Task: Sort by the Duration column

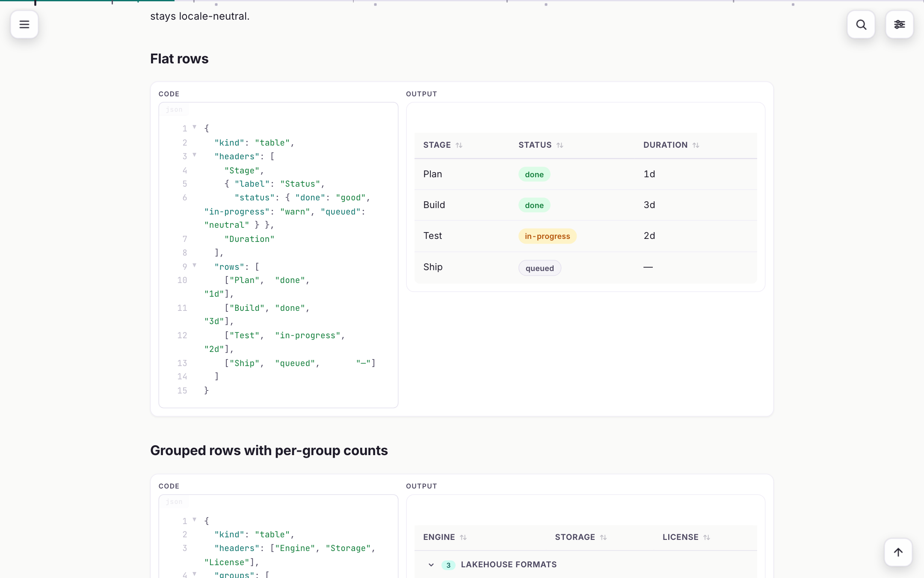Action: coord(671,145)
